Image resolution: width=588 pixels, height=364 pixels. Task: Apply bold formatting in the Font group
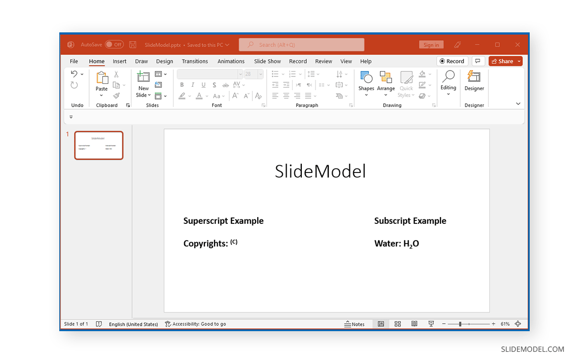click(182, 85)
